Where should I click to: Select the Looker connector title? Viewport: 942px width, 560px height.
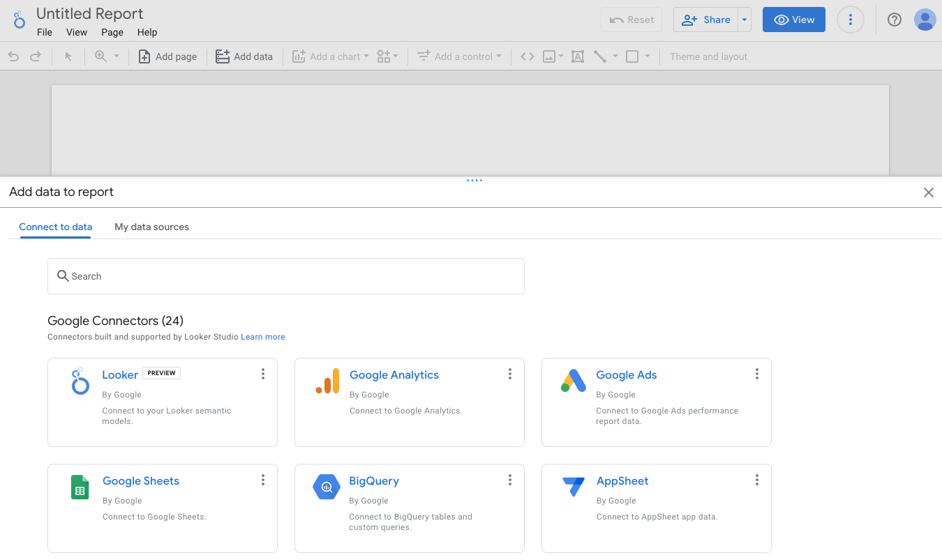click(x=120, y=374)
